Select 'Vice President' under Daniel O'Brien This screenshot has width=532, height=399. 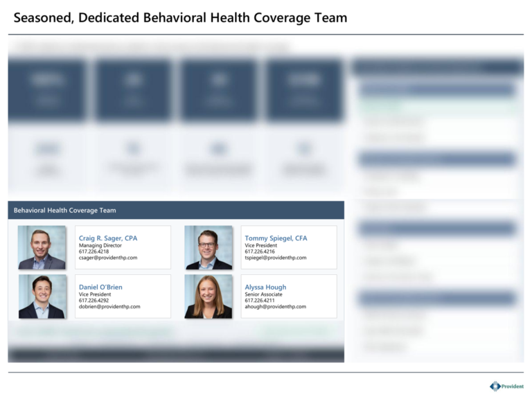95,294
